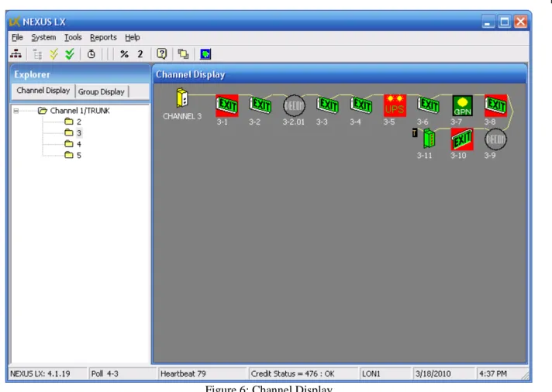Open the File menu
Screen dimensions: 552x392
pos(17,37)
